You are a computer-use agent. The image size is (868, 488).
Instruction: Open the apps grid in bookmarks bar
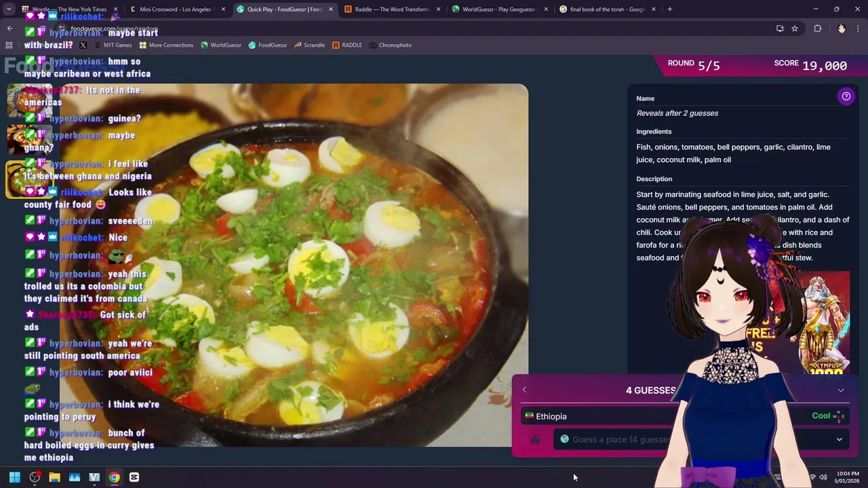pos(9,45)
